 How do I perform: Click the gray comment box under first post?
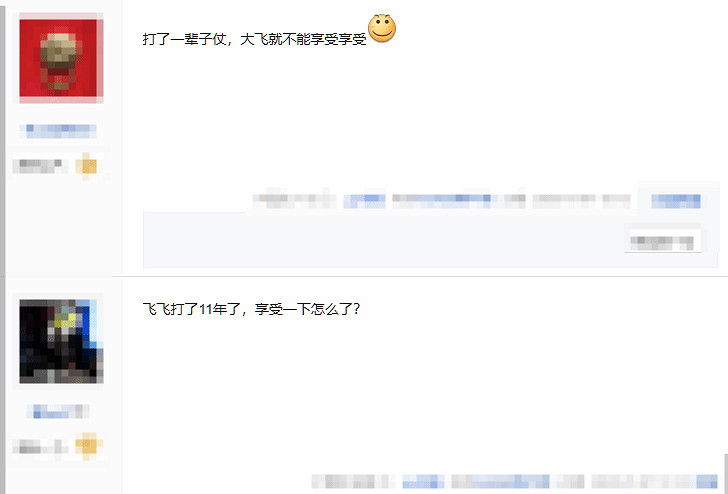point(430,240)
